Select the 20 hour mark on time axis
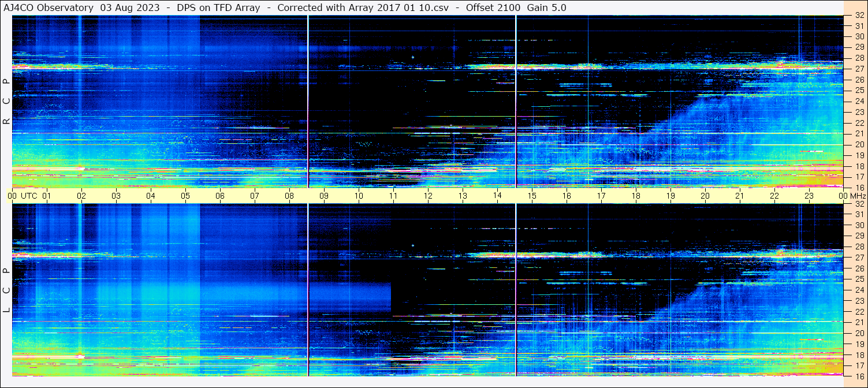 [705, 196]
